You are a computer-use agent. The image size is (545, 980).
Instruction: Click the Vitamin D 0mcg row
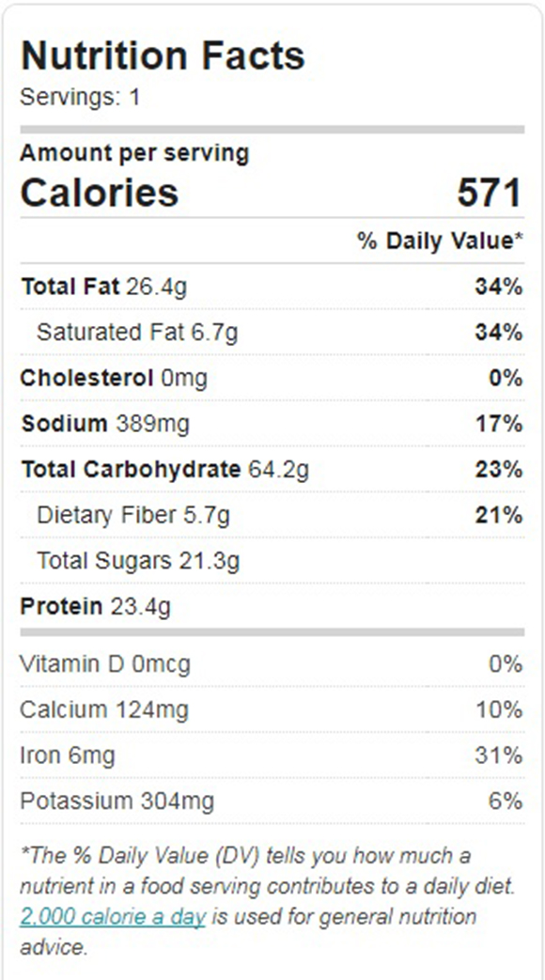(x=272, y=663)
